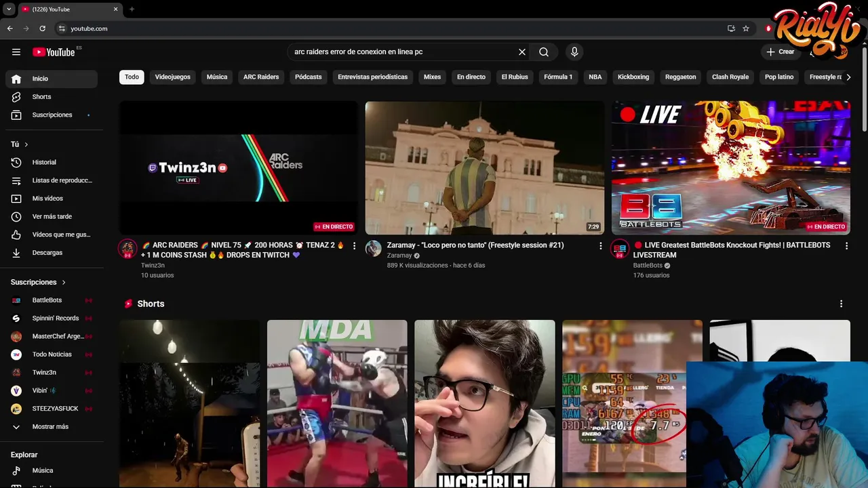Reload the page with refresh icon
The height and width of the screenshot is (488, 868).
click(x=43, y=28)
